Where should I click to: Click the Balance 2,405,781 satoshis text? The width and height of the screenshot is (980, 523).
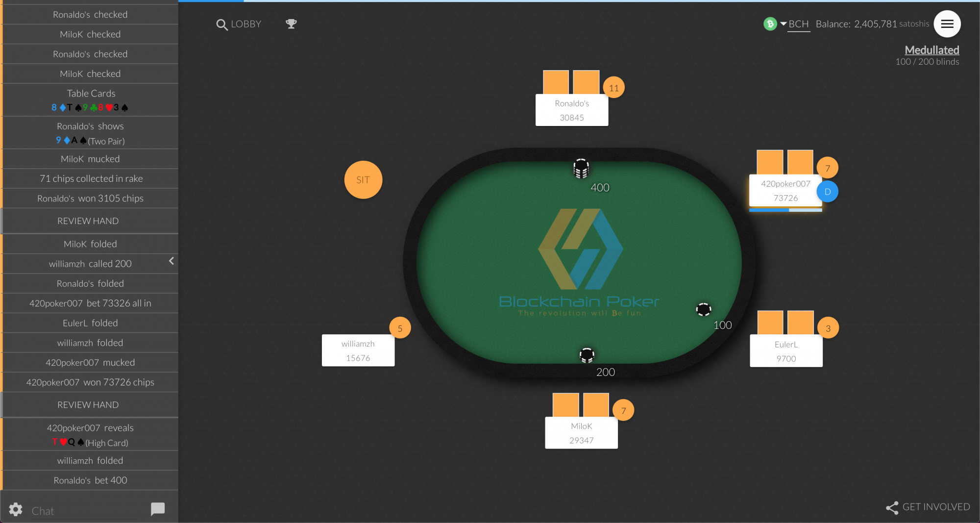(x=872, y=24)
